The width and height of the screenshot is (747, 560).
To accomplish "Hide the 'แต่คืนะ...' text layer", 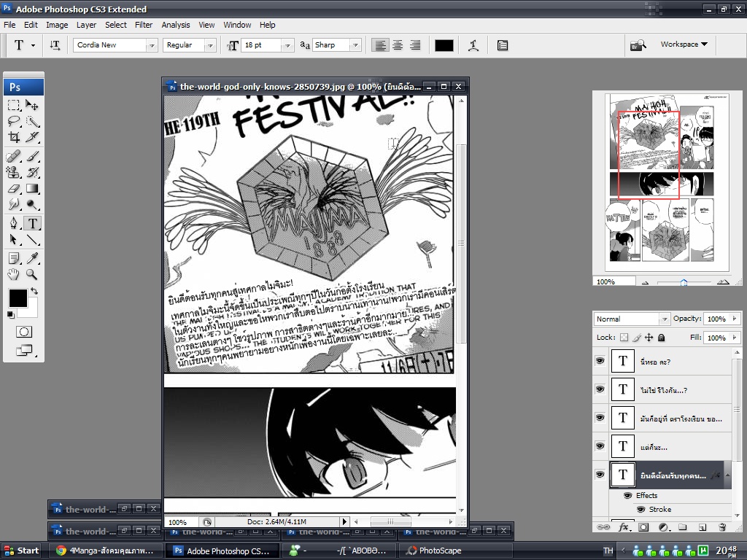I will point(600,446).
